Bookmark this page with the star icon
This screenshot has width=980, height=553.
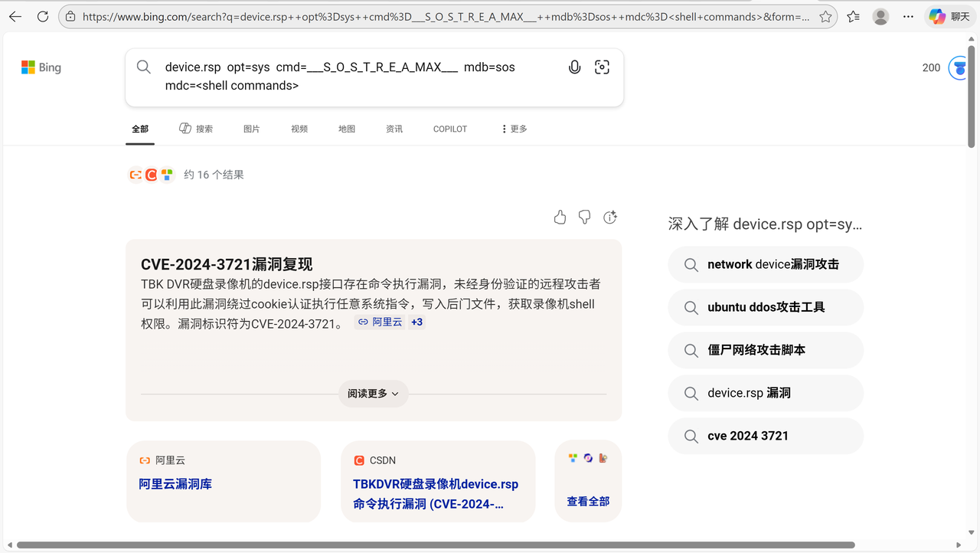[x=825, y=16]
